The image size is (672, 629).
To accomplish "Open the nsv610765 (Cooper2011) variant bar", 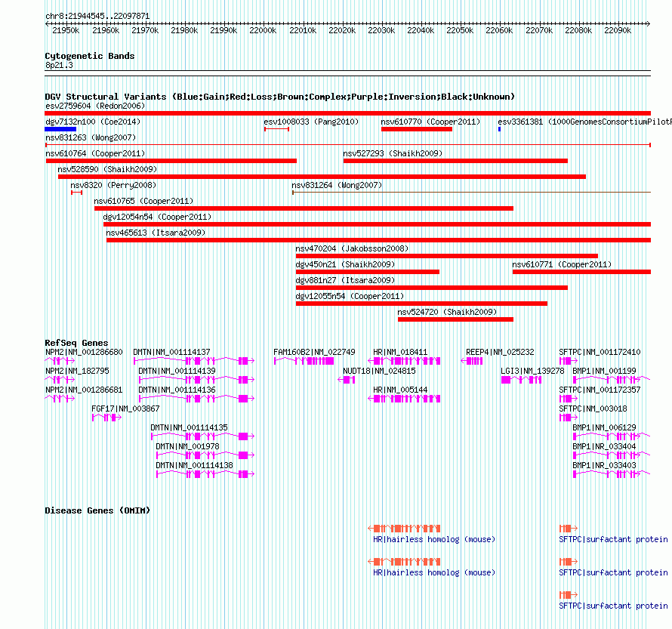I will (304, 208).
